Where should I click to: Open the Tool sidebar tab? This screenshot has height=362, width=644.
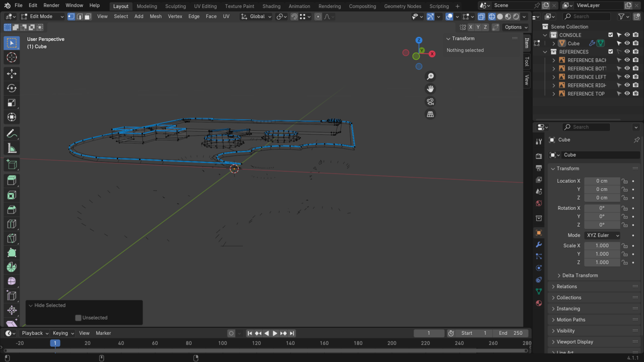pyautogui.click(x=527, y=61)
